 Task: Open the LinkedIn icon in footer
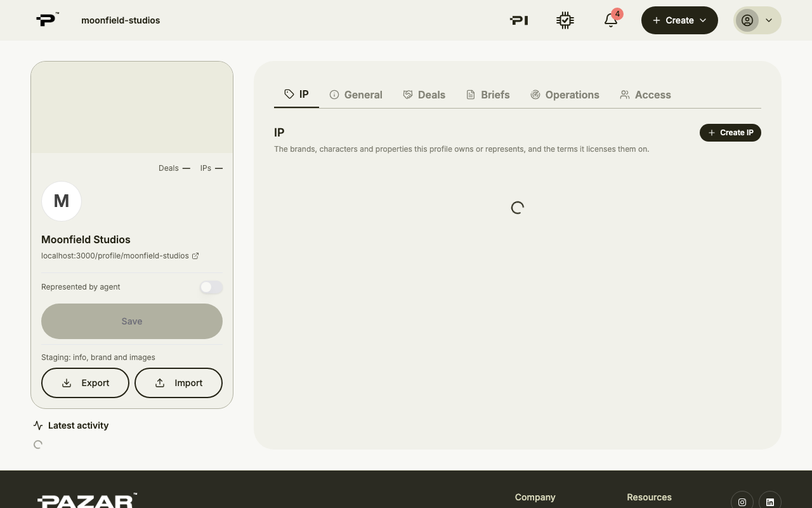(x=770, y=502)
